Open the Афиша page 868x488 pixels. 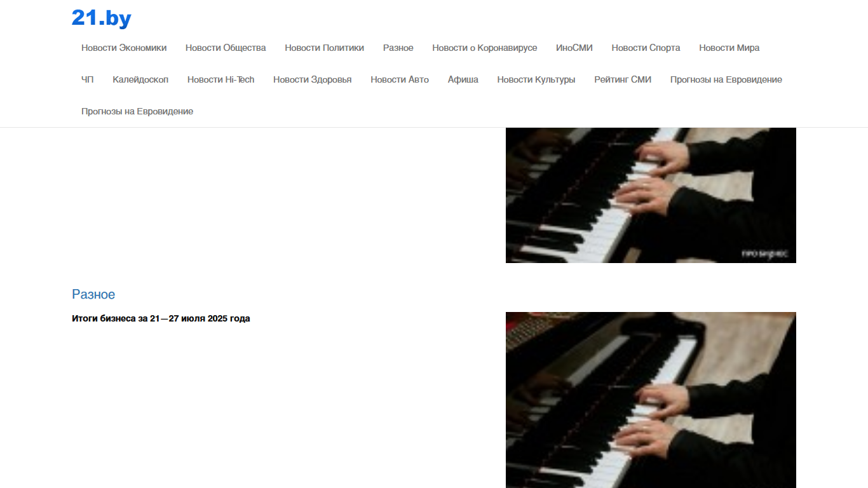point(463,79)
